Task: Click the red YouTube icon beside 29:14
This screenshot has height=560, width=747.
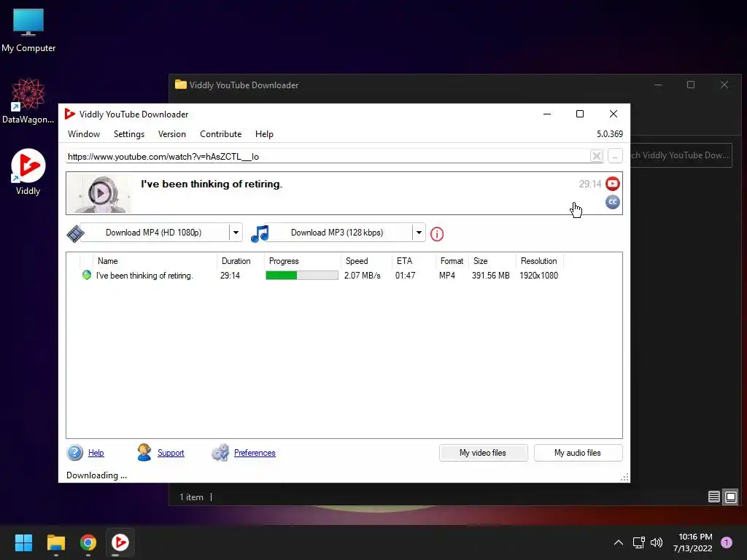Action: pyautogui.click(x=613, y=183)
